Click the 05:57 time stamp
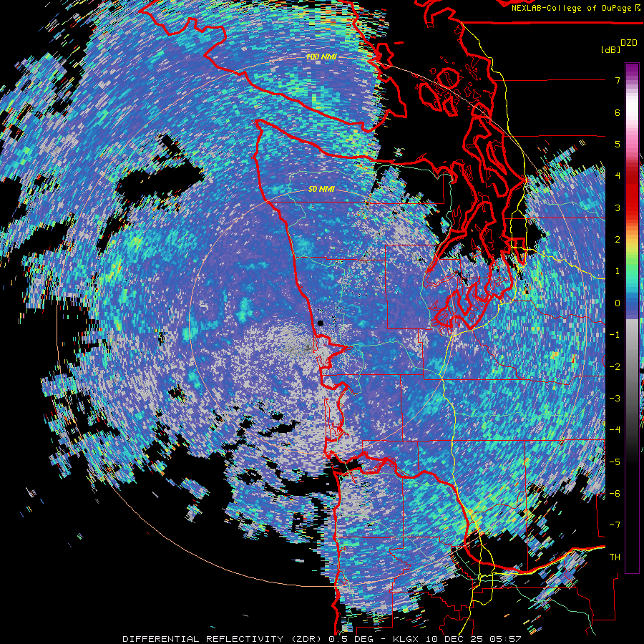This screenshot has height=644, width=644. [x=506, y=639]
